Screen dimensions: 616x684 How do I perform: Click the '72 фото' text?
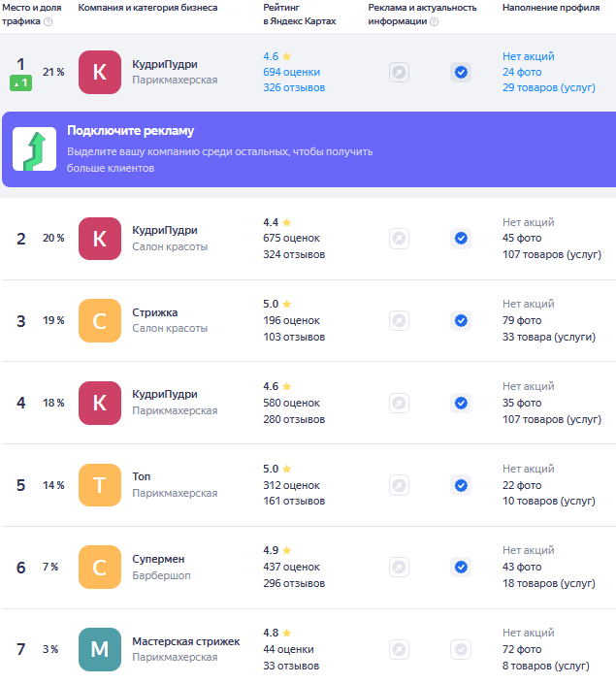click(522, 649)
